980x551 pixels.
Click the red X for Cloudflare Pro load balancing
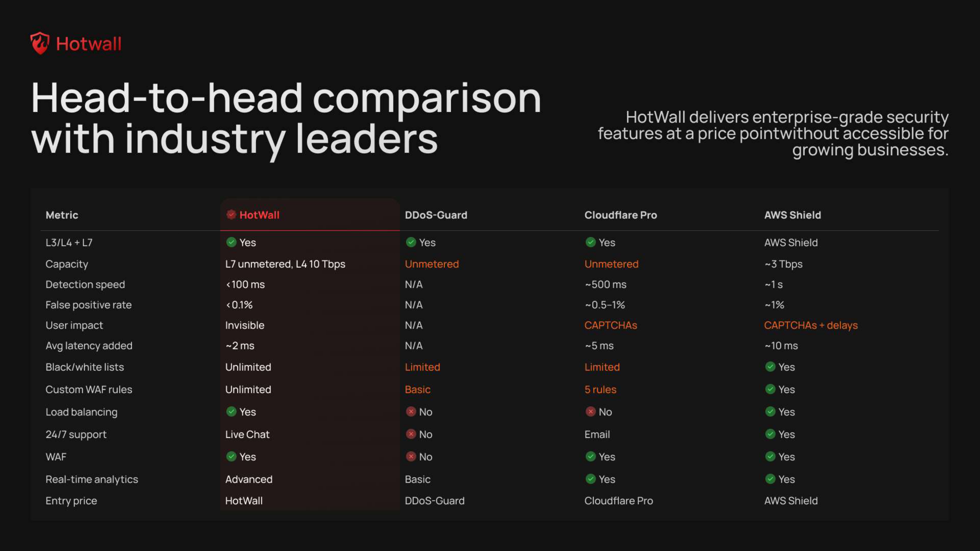point(590,412)
